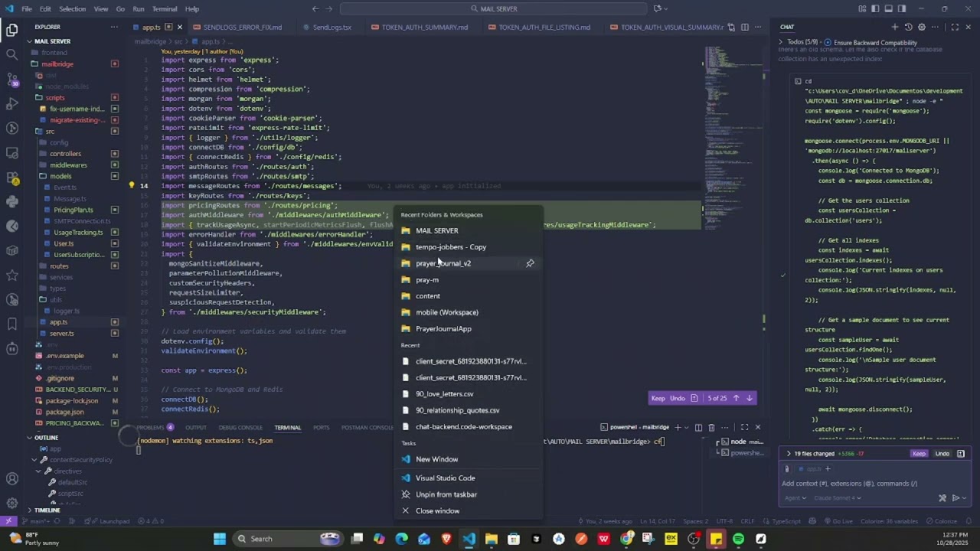Open Source Control view with badge
This screenshot has width=980, height=551.
(x=11, y=79)
